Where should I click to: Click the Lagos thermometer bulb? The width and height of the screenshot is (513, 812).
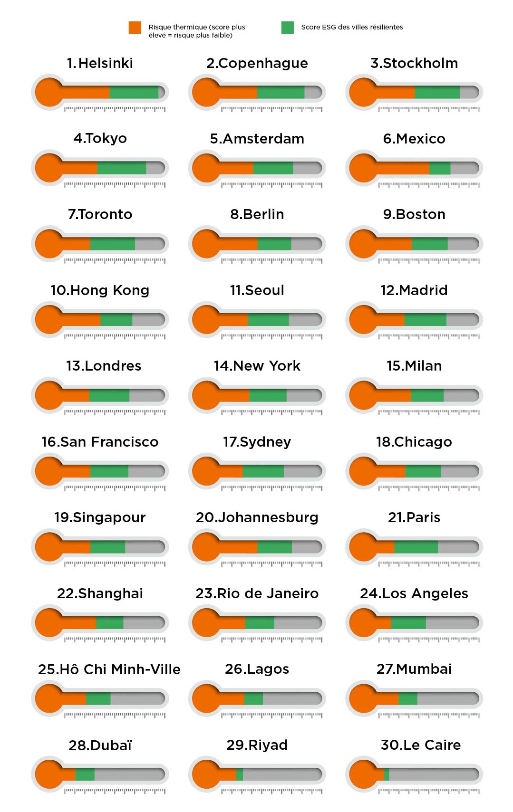click(x=206, y=698)
